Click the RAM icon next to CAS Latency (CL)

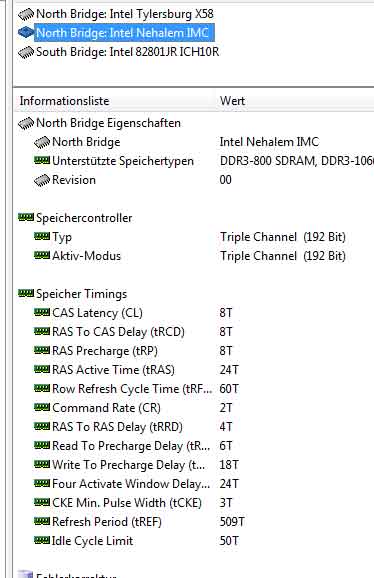(42, 313)
